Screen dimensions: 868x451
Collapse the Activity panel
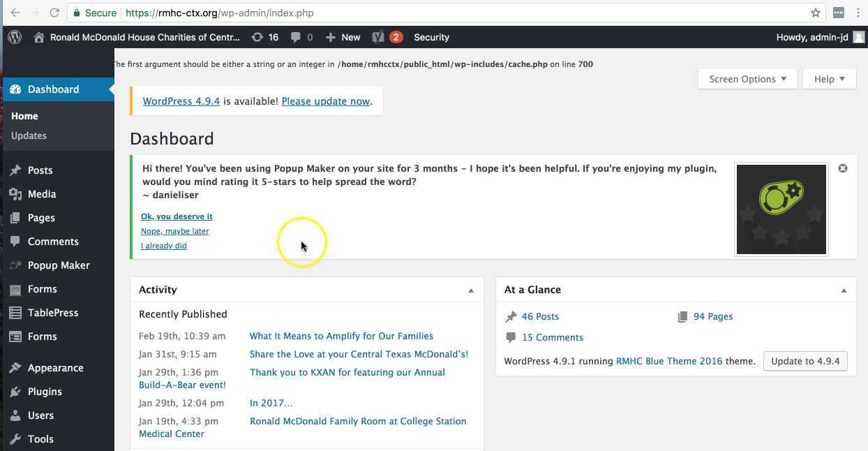click(x=470, y=290)
